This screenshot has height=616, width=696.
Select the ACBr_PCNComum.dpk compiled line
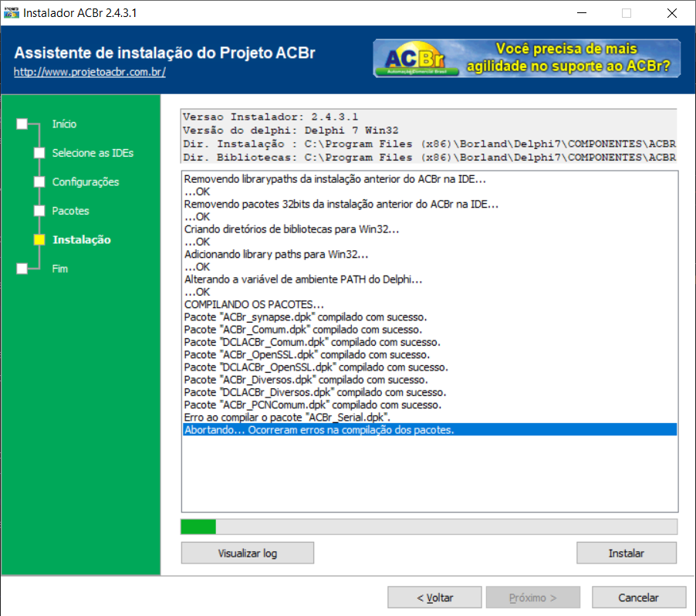(x=430, y=404)
